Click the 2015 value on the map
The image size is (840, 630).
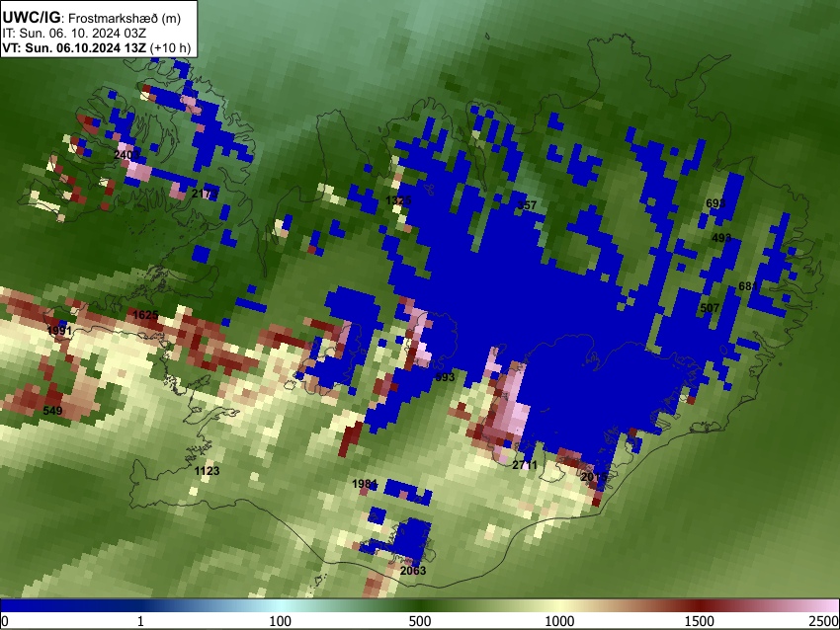pos(594,477)
